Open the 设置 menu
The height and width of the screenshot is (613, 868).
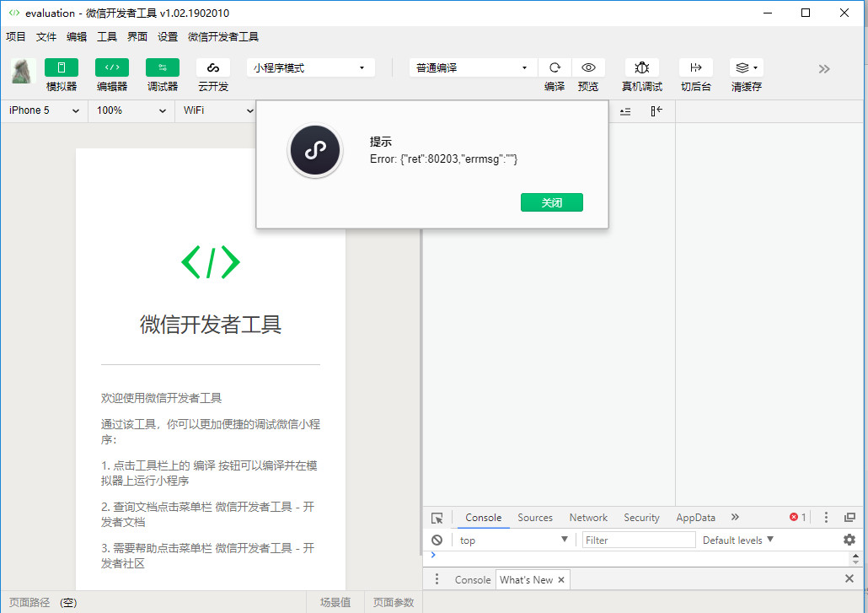pos(168,37)
